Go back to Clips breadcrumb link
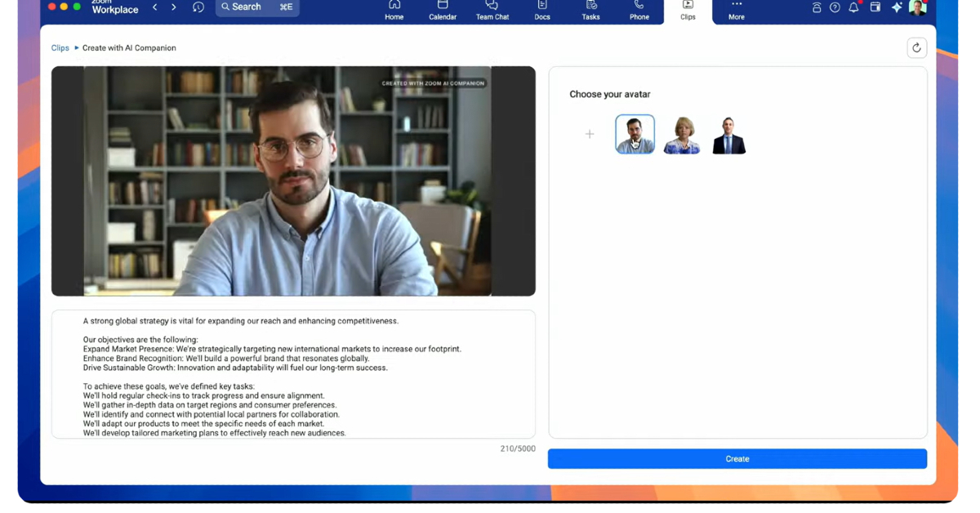Viewport: 980px width, 513px height. (x=60, y=48)
